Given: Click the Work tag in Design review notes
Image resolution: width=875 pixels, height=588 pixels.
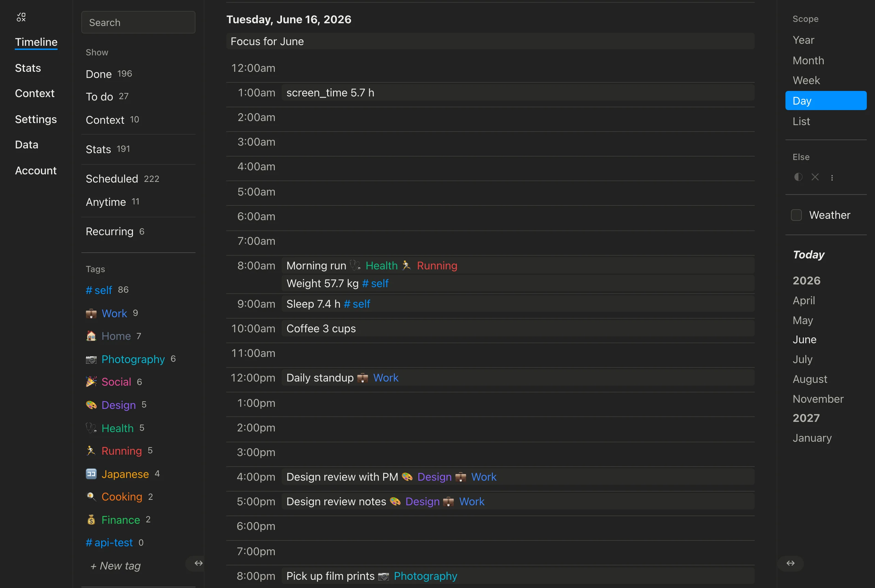Looking at the screenshot, I should (x=472, y=502).
